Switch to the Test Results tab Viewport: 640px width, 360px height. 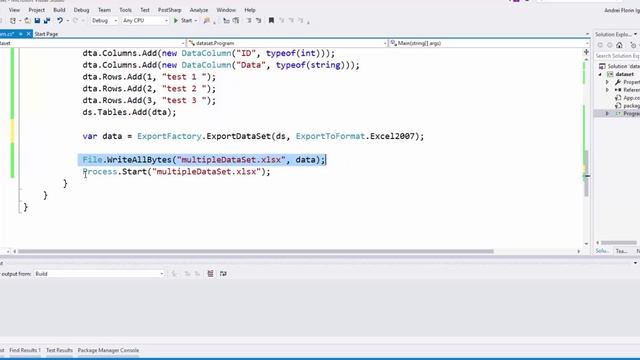[x=59, y=350]
